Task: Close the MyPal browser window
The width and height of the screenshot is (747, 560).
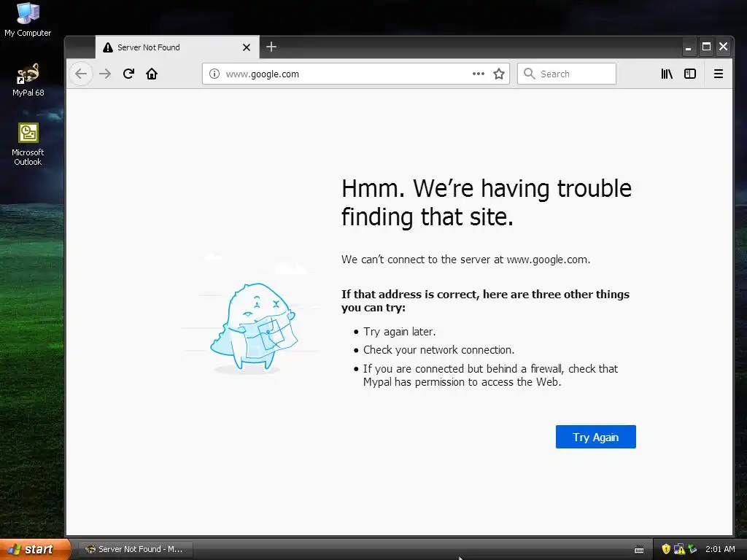Action: pos(723,47)
